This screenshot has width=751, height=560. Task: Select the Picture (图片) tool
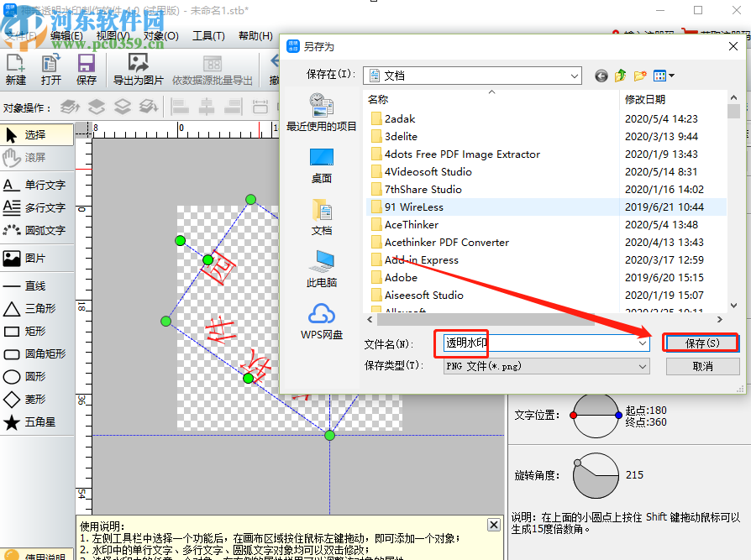click(37, 259)
